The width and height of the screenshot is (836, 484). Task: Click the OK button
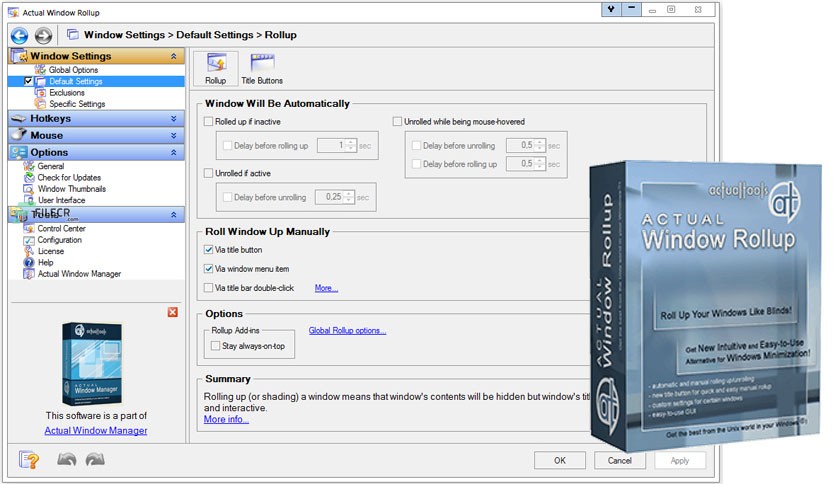pyautogui.click(x=560, y=461)
